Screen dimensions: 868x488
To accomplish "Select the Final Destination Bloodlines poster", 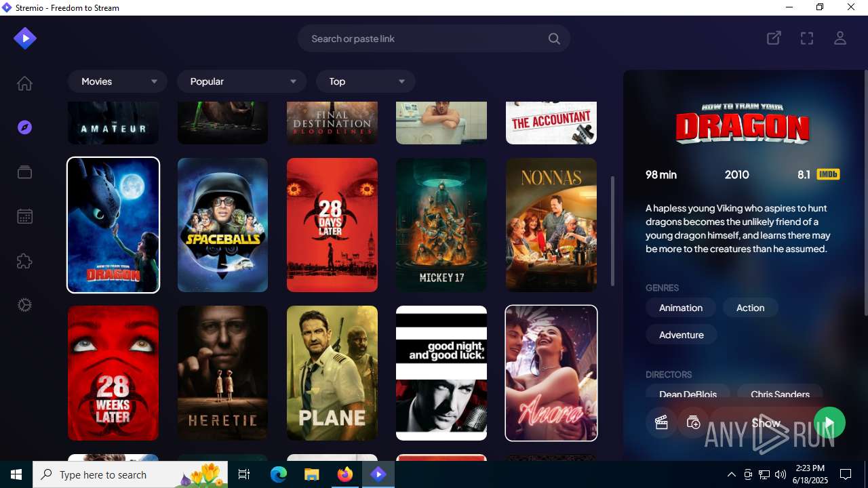I will click(332, 123).
